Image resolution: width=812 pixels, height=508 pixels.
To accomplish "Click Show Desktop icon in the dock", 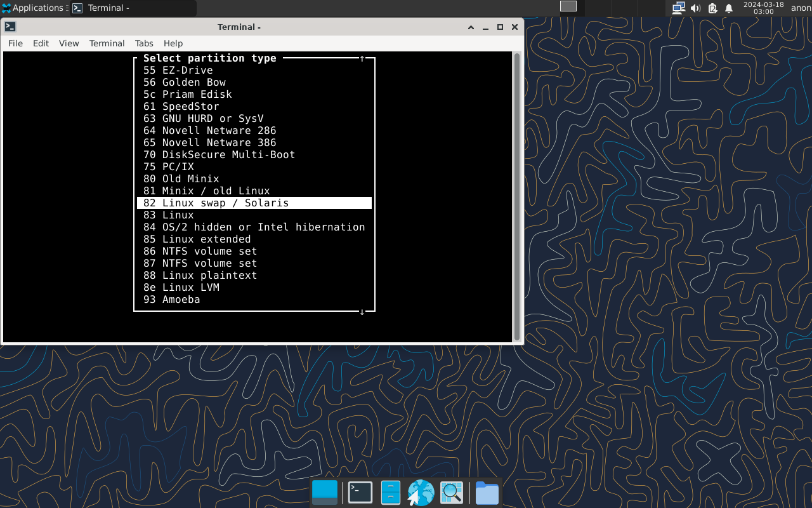I will [325, 493].
